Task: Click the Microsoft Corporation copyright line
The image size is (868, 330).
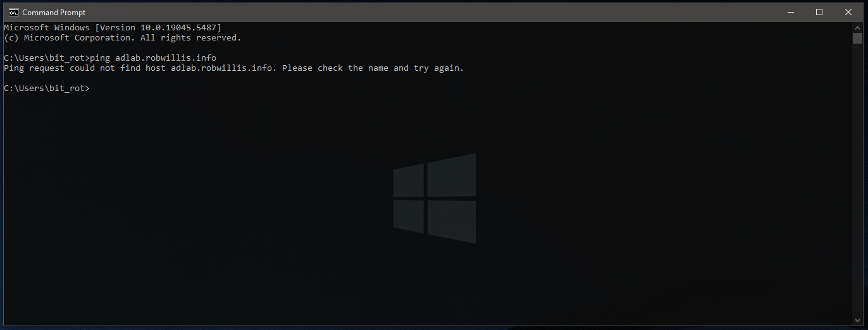Action: point(123,38)
